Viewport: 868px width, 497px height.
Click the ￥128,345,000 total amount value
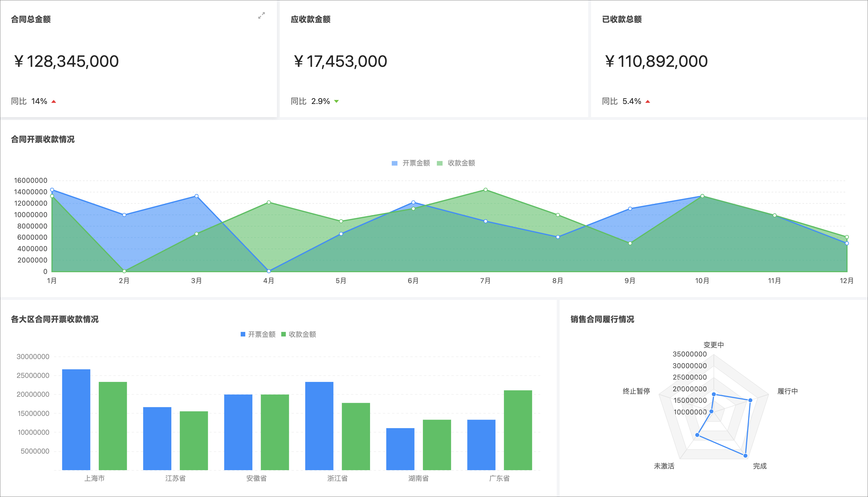[x=66, y=61]
